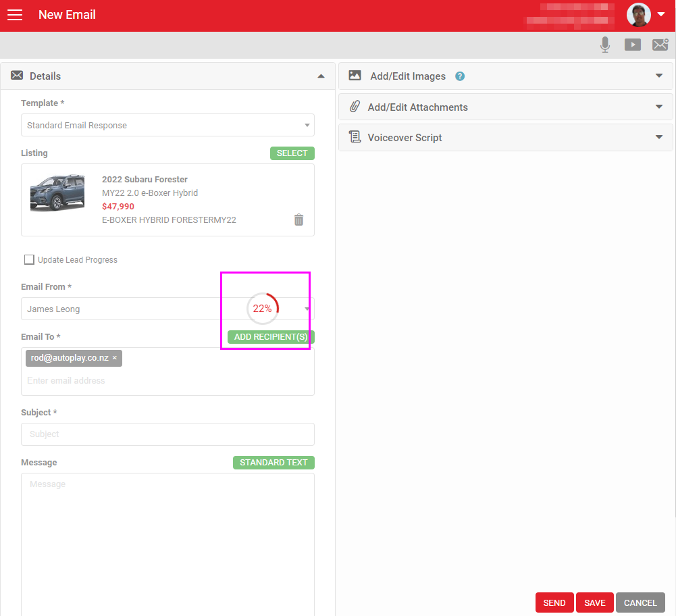
Task: Click the Subaru Forester car thumbnail
Action: (x=57, y=193)
